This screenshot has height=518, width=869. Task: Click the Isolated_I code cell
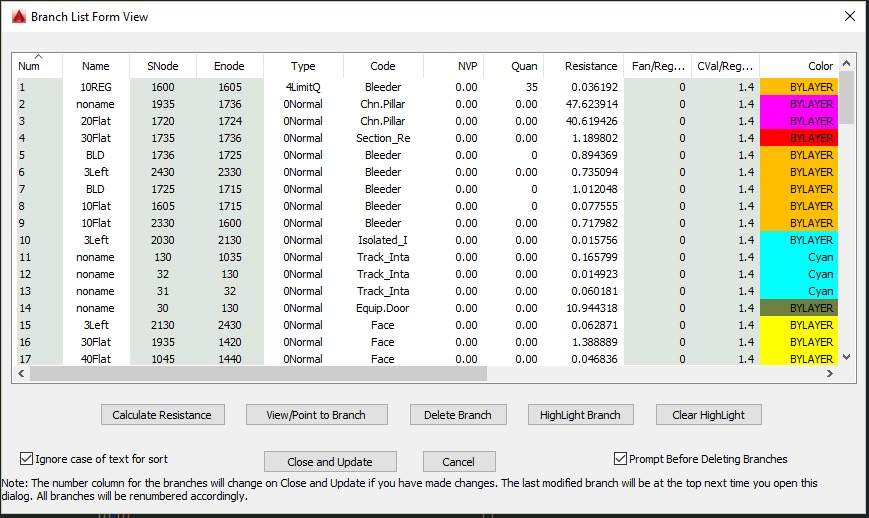(383, 240)
